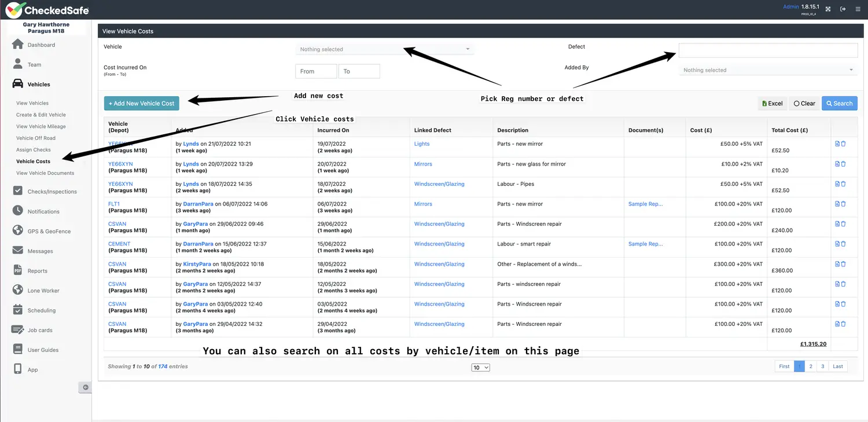The image size is (868, 422).
Task: Open the edit document icon in the first cost row
Action: pos(837,144)
